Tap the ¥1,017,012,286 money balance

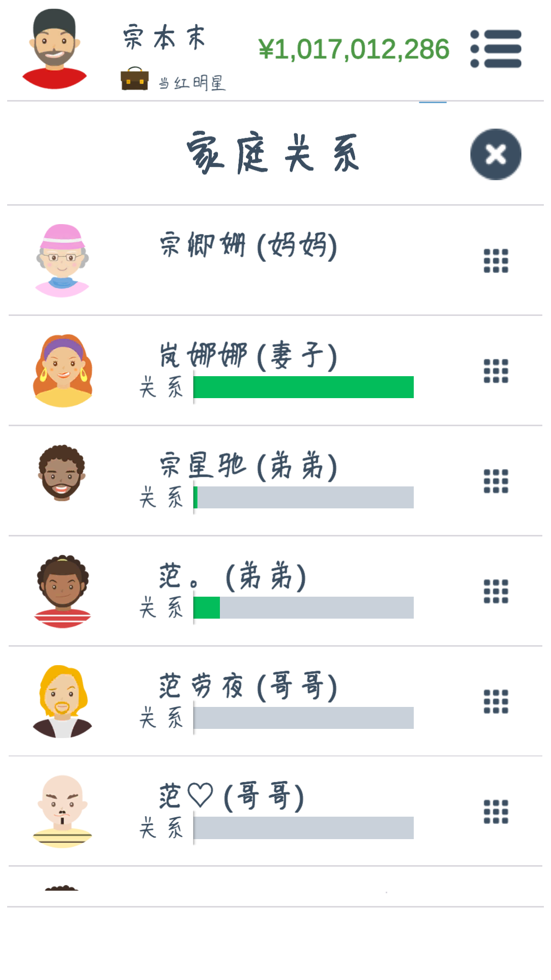(x=354, y=50)
